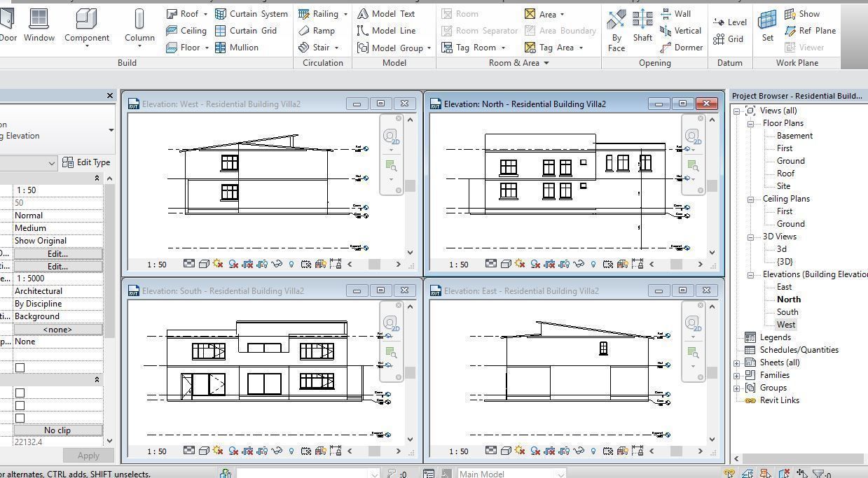
Task: Open the Main Model combo box
Action: click(511, 474)
